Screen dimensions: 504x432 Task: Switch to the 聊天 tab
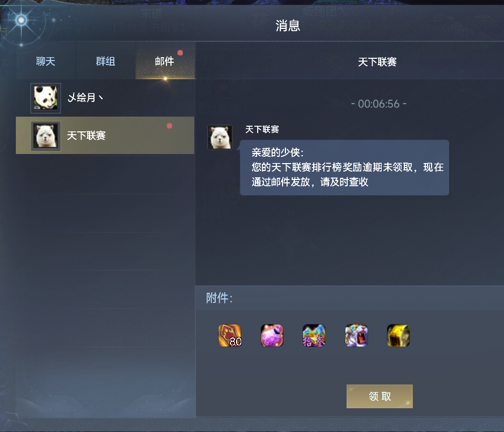click(46, 61)
